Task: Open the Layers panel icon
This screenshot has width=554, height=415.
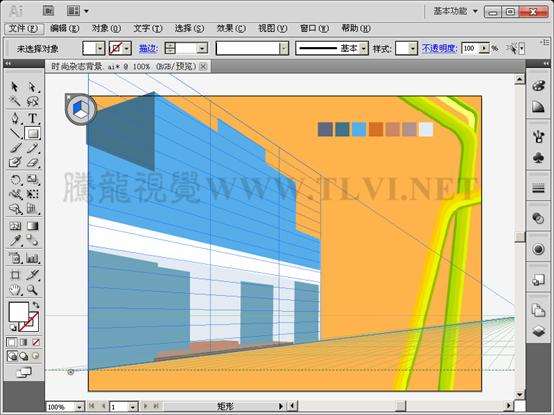Action: coord(538,331)
